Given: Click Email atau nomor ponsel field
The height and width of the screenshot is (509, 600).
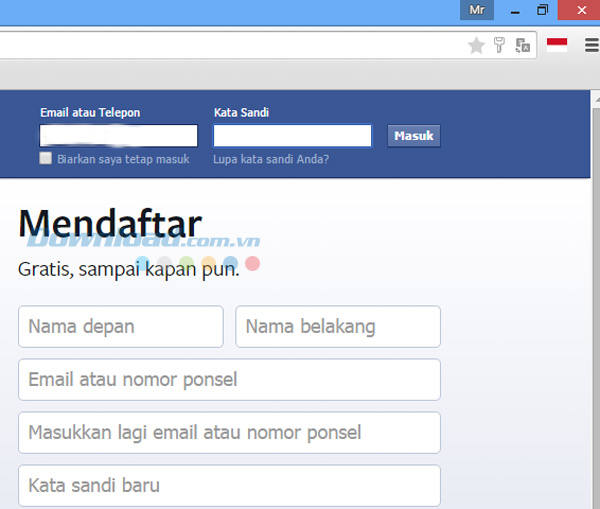Looking at the screenshot, I should click(x=230, y=380).
